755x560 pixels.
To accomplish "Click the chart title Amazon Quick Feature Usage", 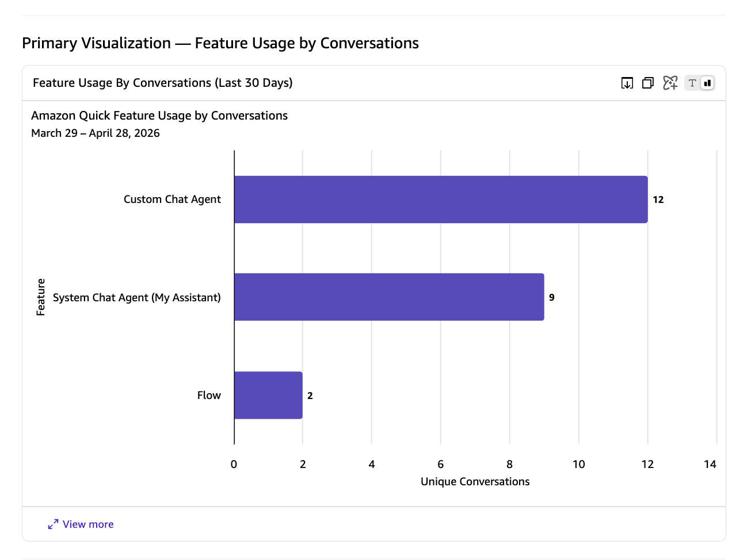I will (x=159, y=116).
